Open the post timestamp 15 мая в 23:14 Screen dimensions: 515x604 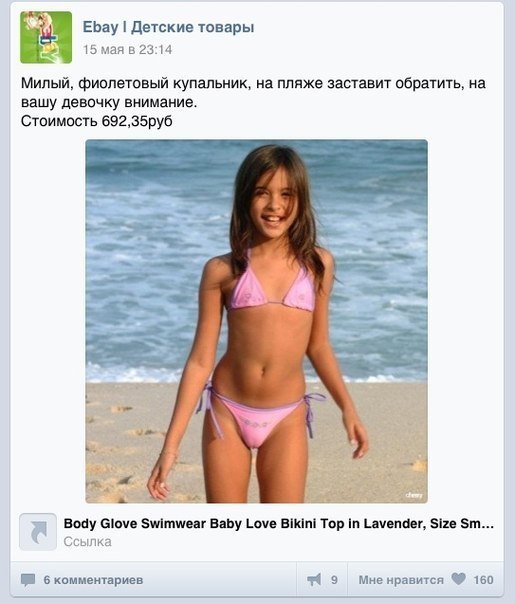click(127, 50)
